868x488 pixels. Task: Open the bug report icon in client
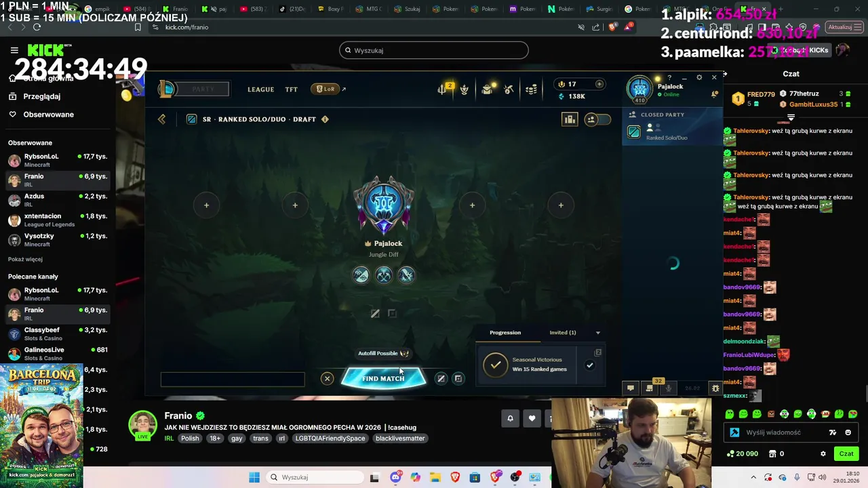(x=715, y=388)
